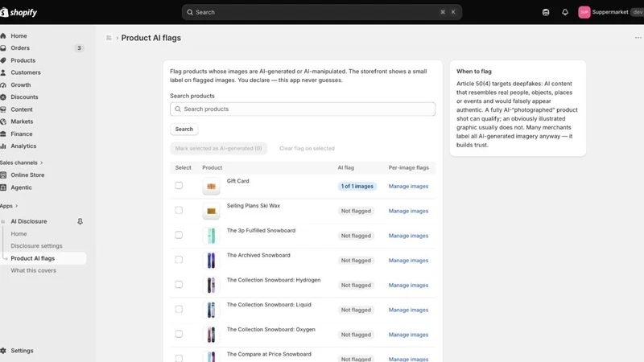Click the Search products input field
The height and width of the screenshot is (362, 644).
303,109
